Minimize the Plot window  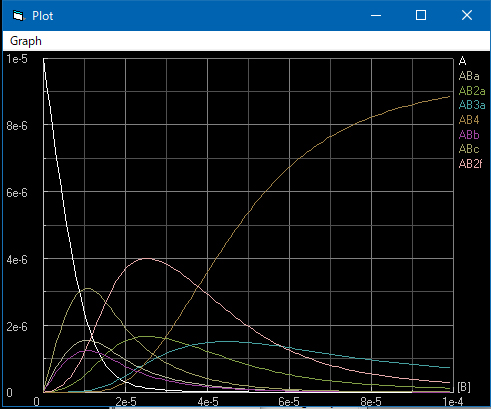[376, 15]
